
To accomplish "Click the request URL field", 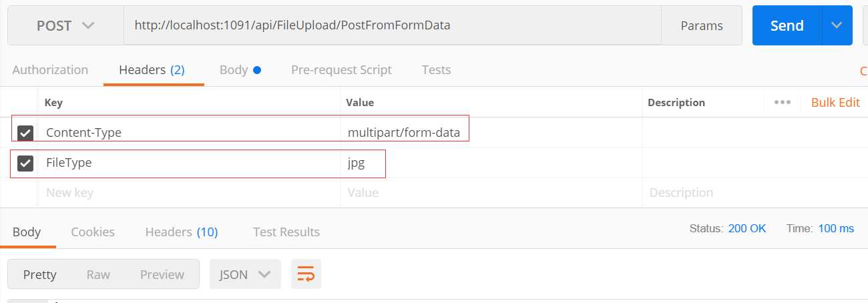I will 393,25.
